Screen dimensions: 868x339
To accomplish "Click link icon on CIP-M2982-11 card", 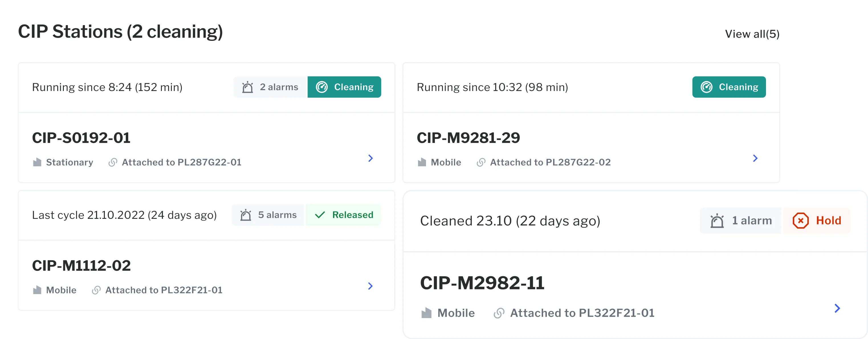I will click(x=499, y=313).
